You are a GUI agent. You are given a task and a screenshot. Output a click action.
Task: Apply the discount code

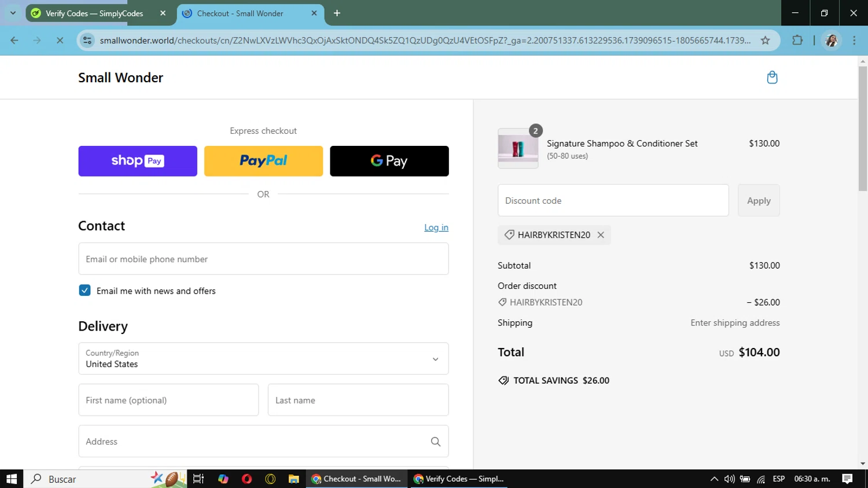[x=759, y=200]
